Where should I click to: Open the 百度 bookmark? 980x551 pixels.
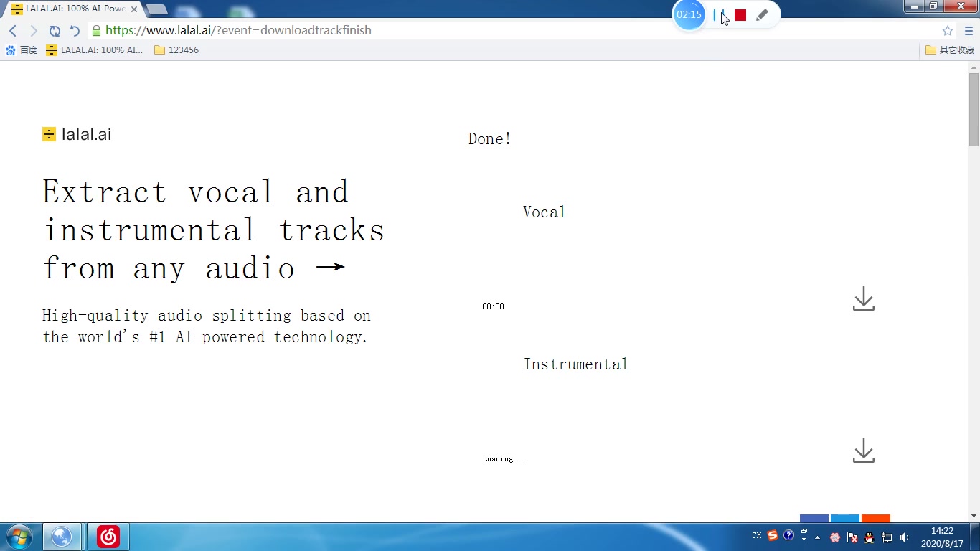point(22,50)
